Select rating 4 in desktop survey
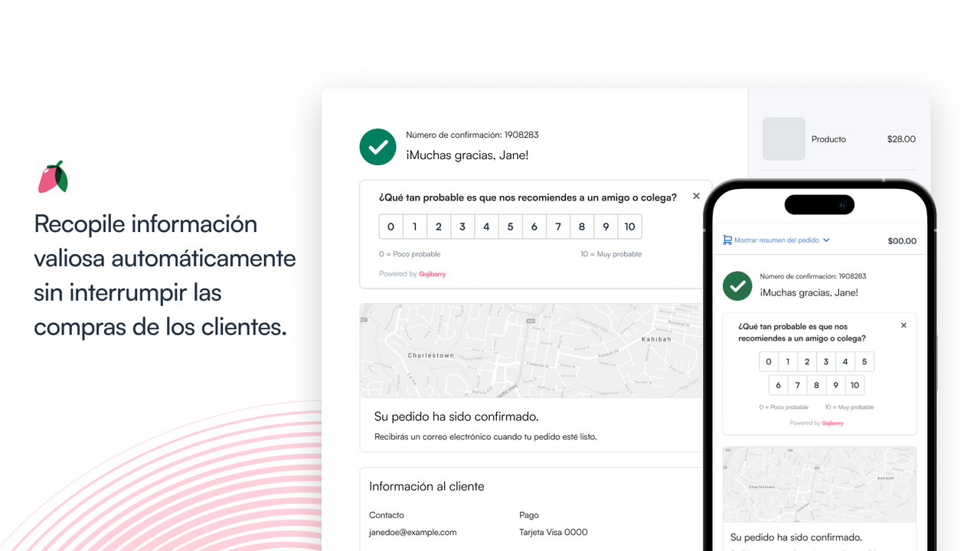This screenshot has height=551, width=980. pyautogui.click(x=486, y=227)
